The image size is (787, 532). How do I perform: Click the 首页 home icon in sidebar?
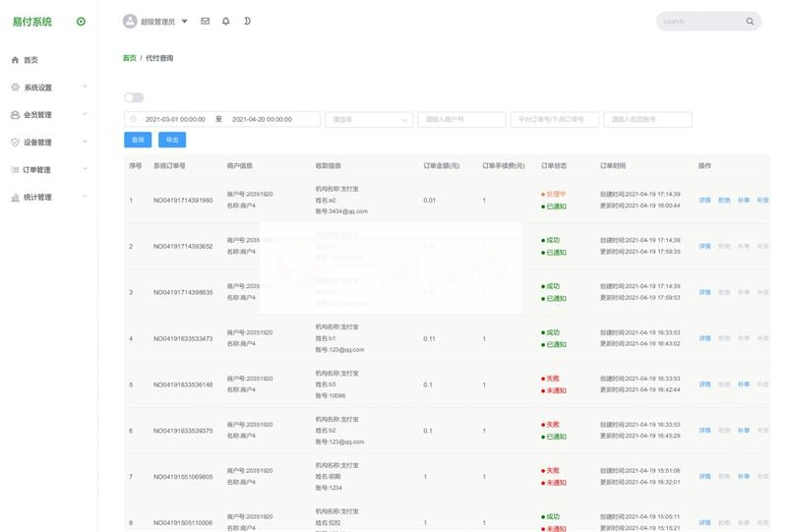[x=15, y=60]
